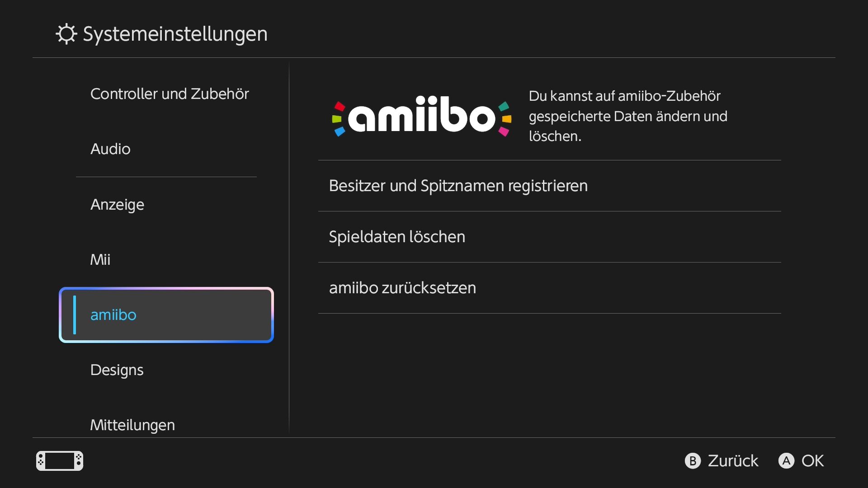
Task: Click the Systemeinstellungen title text
Action: click(x=175, y=34)
